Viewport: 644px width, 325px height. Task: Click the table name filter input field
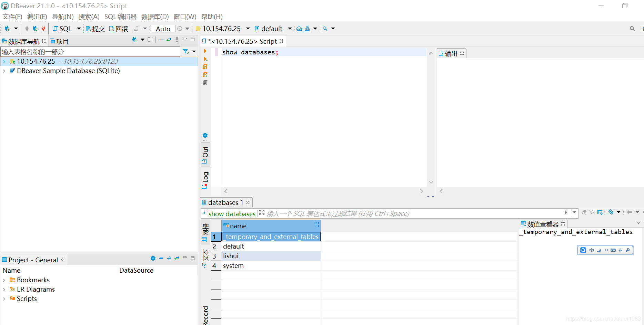click(90, 52)
